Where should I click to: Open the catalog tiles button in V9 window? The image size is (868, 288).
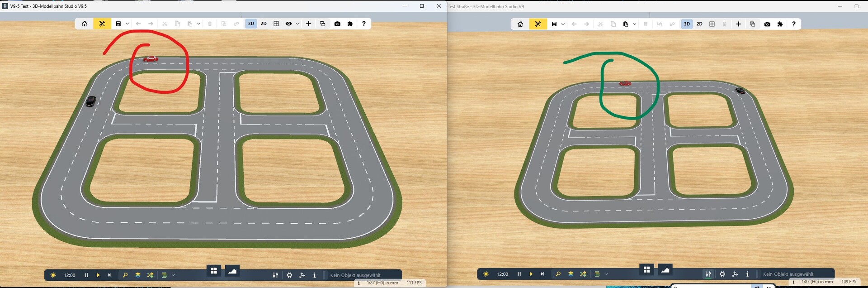click(x=647, y=269)
